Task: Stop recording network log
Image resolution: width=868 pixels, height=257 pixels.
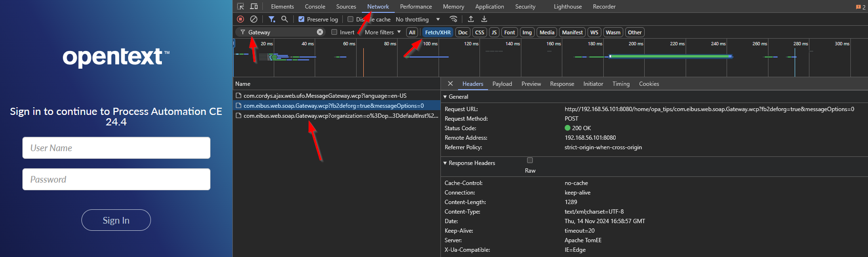Action: 240,19
